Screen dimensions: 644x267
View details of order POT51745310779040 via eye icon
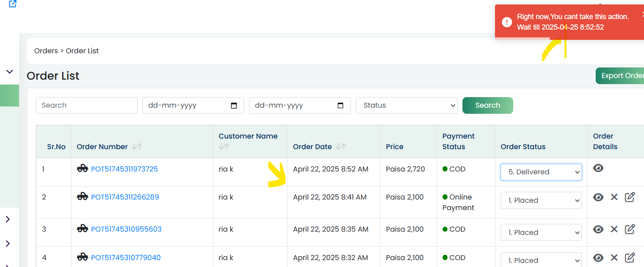pyautogui.click(x=598, y=258)
